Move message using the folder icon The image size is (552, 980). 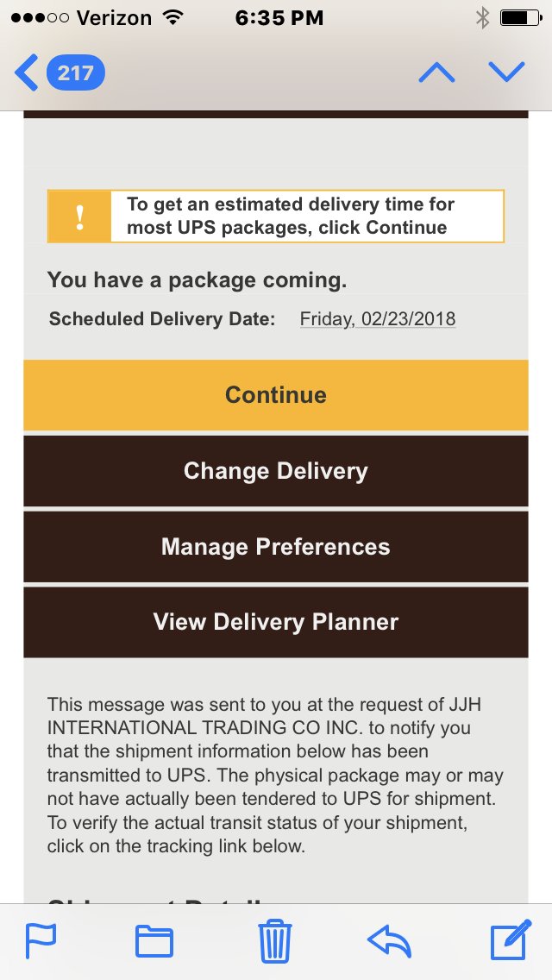point(154,941)
